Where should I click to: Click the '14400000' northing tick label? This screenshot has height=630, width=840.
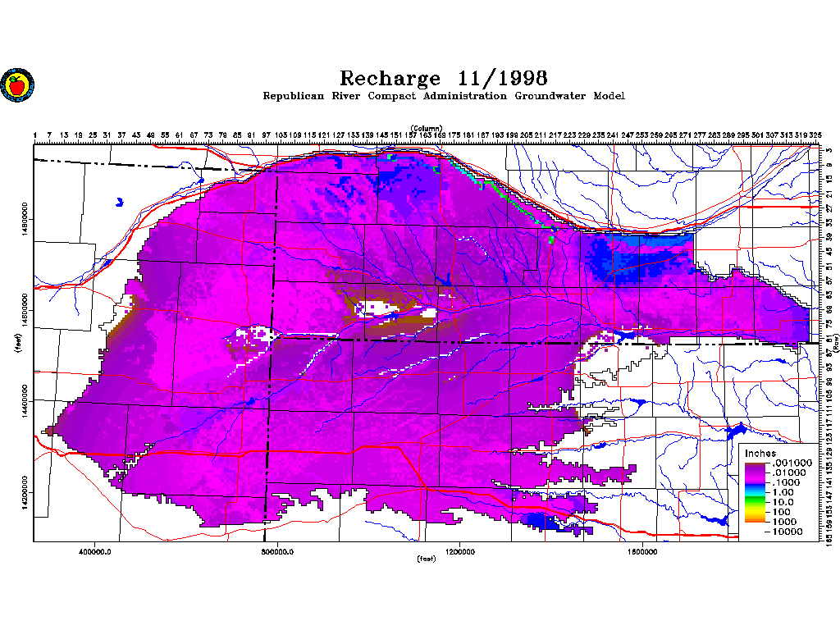25,401
